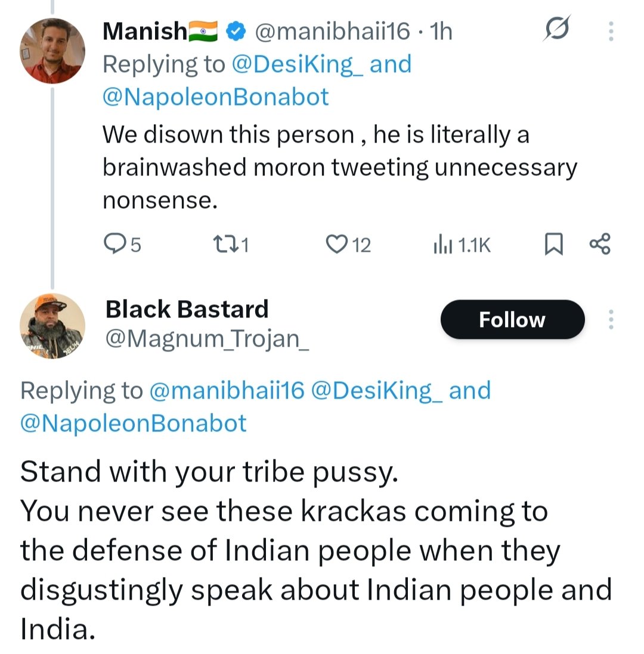
Task: Retweet Manish's reply
Action: click(223, 244)
